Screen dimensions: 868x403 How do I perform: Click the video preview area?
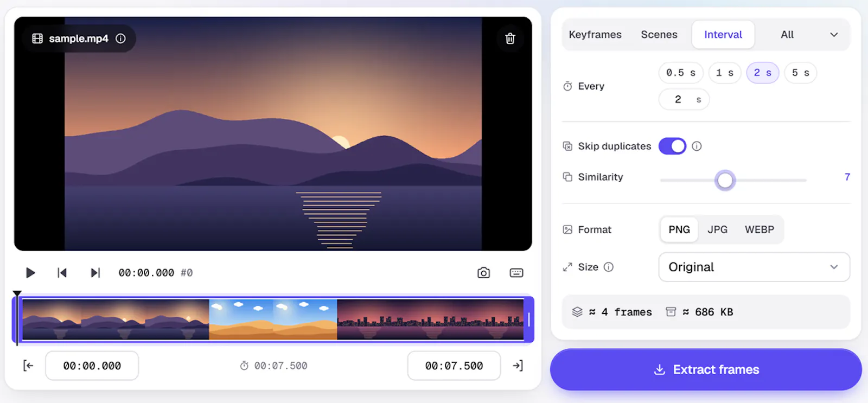click(x=273, y=133)
